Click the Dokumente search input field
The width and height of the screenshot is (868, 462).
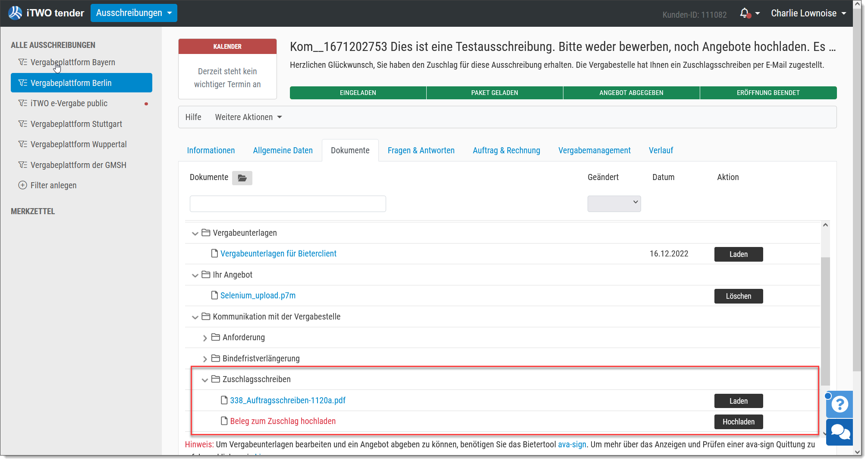[x=288, y=204]
